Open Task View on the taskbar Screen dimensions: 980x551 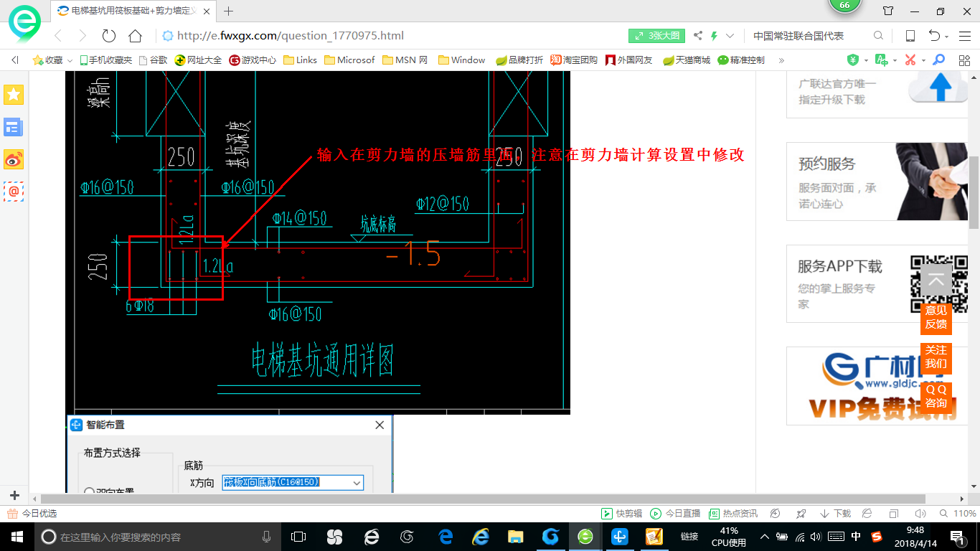pyautogui.click(x=298, y=537)
